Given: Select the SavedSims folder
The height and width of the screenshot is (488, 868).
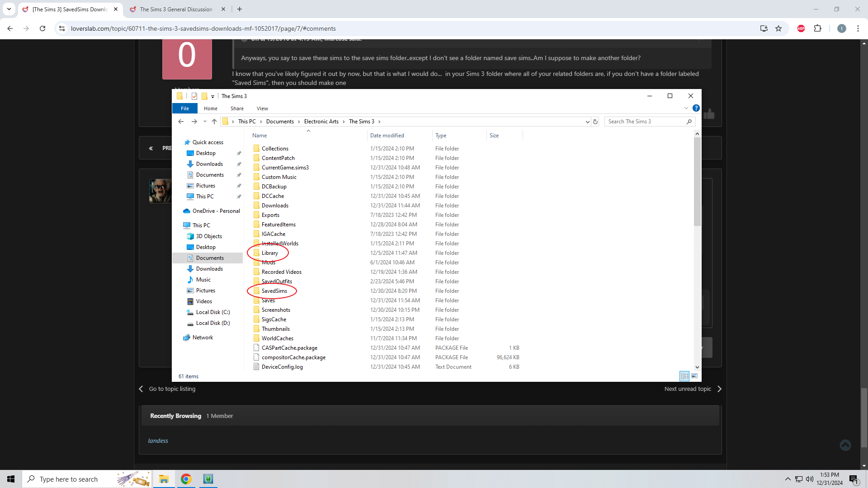Looking at the screenshot, I should coord(274,291).
